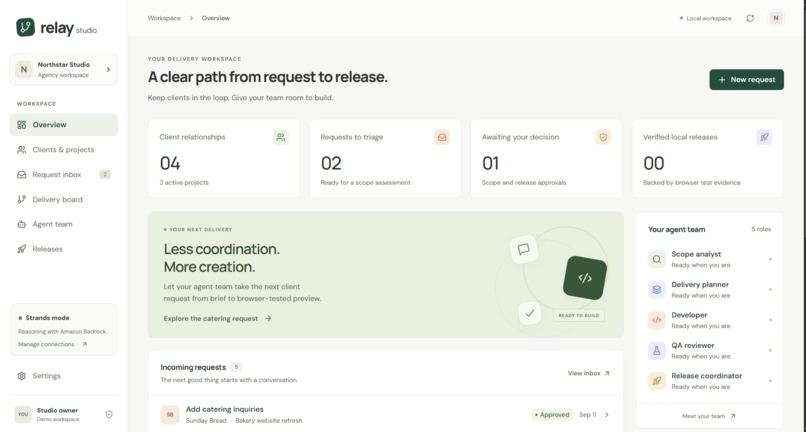
Task: Click the Local workspace status indicator
Action: click(705, 18)
